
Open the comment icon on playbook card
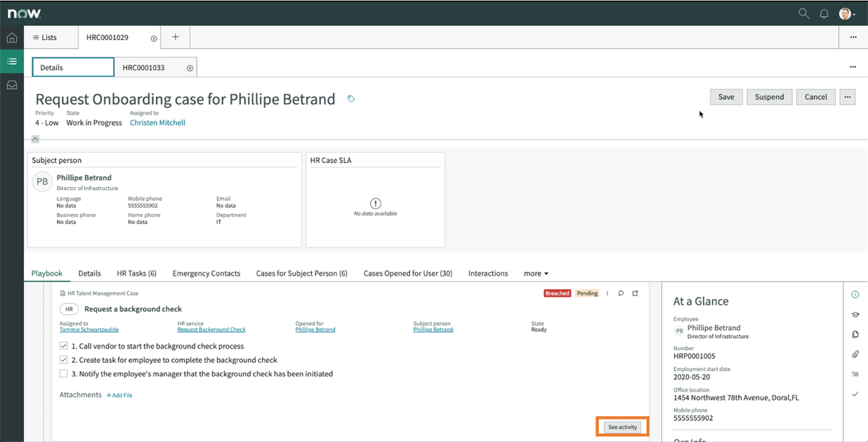621,293
